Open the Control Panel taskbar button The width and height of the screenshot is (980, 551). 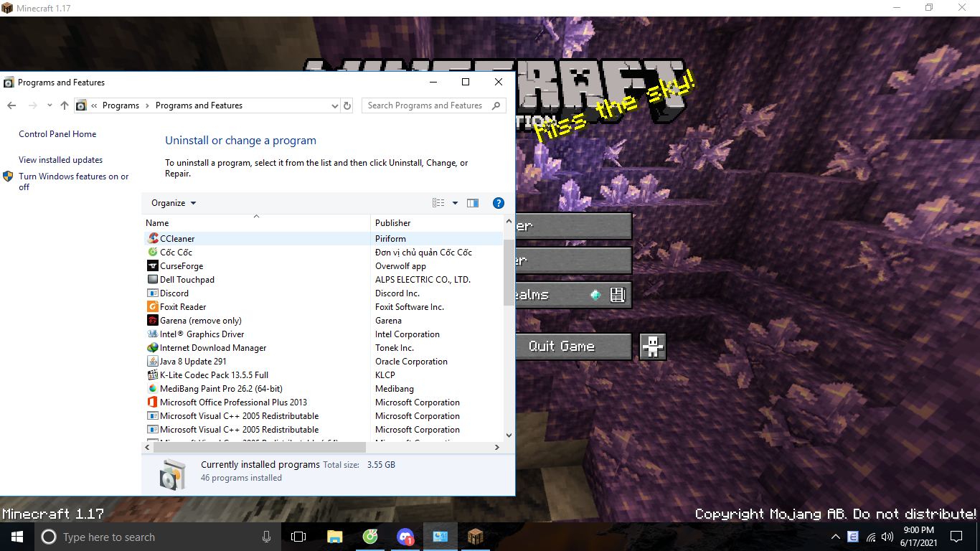(x=440, y=537)
